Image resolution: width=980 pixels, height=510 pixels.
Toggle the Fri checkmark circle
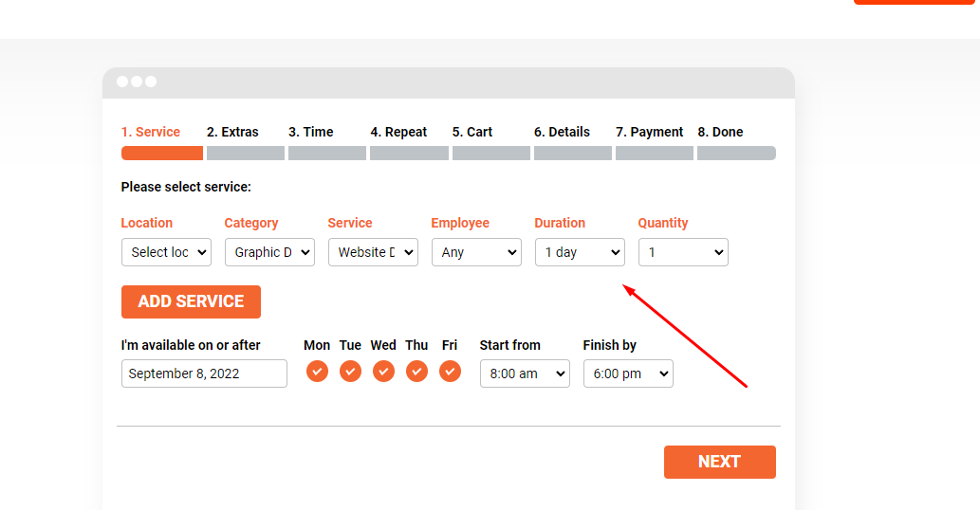point(450,372)
